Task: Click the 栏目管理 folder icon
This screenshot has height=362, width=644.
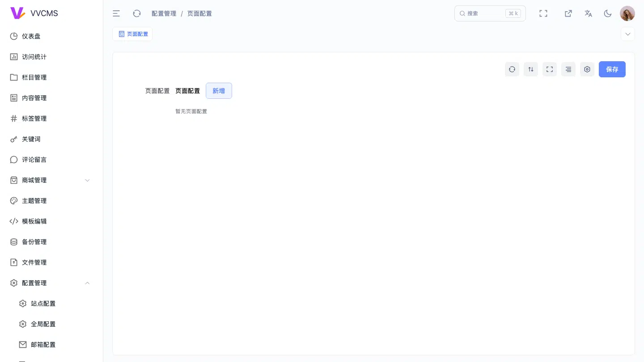Action: click(x=14, y=77)
